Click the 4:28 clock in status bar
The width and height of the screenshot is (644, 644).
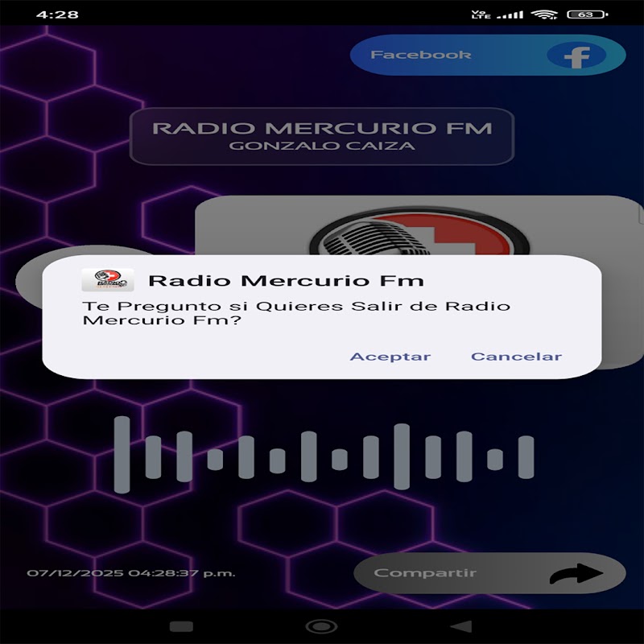coord(57,14)
